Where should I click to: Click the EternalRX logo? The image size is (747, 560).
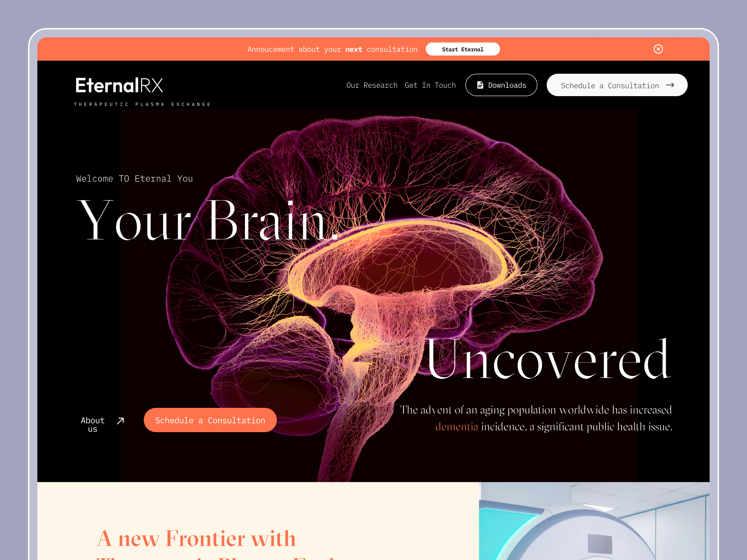119,86
